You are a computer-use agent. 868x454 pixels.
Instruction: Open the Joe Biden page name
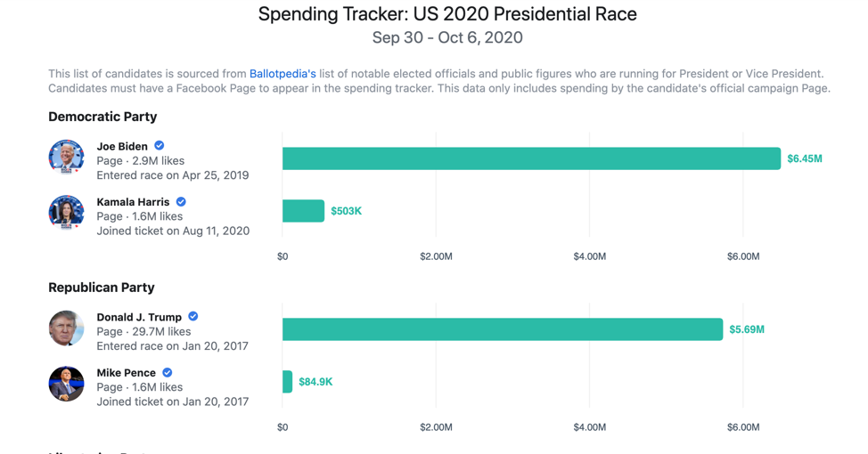coord(122,147)
